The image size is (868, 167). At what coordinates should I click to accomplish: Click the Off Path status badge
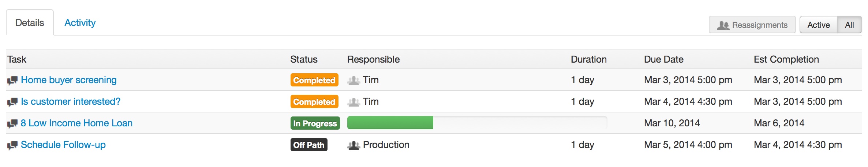point(309,145)
